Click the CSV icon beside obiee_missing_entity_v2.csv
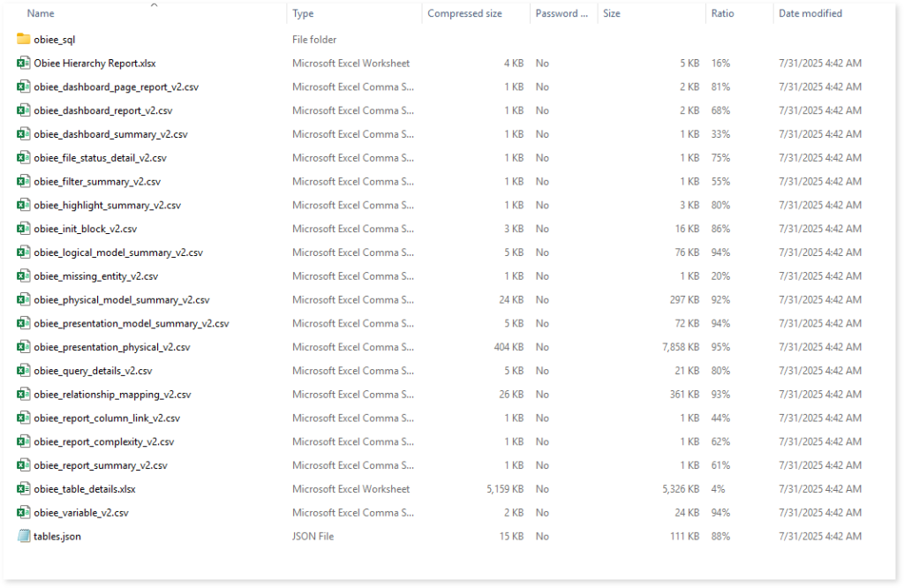The height and width of the screenshot is (588, 904). point(24,275)
